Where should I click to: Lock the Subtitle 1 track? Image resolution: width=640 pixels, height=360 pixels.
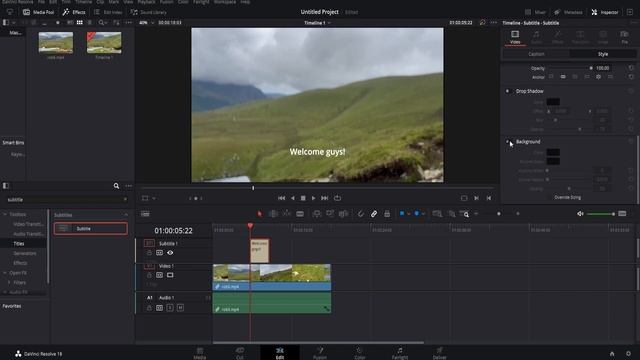[x=149, y=253]
